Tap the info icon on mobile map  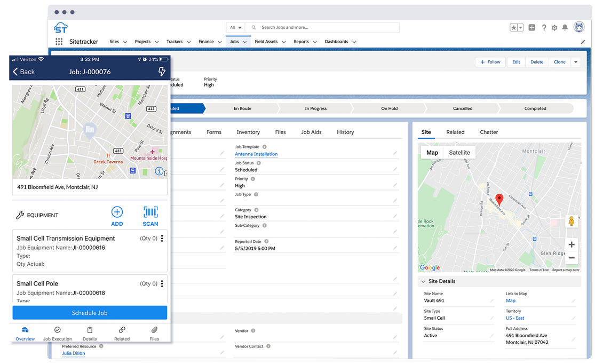(x=159, y=171)
